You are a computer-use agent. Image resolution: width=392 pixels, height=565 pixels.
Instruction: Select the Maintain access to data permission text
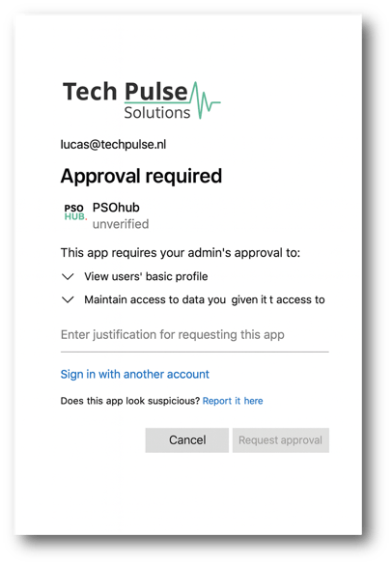pos(205,299)
